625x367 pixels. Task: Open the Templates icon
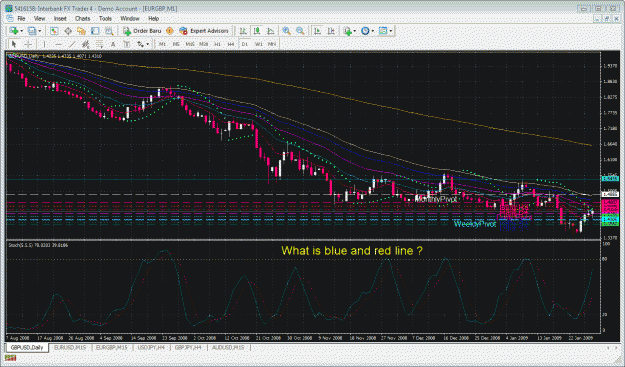pyautogui.click(x=383, y=31)
